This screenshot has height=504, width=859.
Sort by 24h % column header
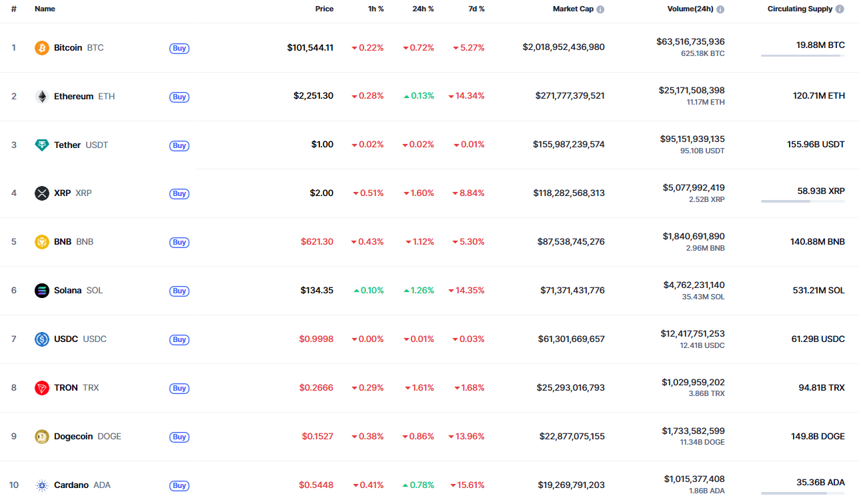(x=423, y=9)
